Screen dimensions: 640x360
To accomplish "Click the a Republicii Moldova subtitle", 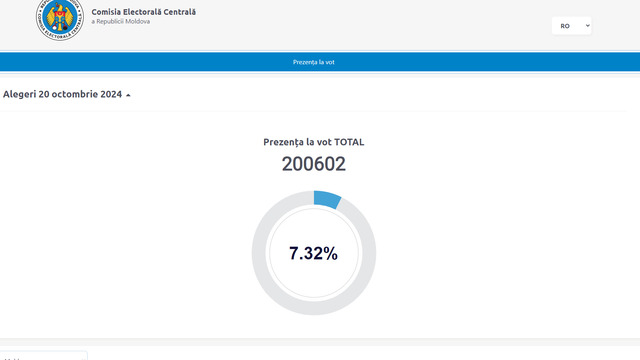I will (x=120, y=22).
